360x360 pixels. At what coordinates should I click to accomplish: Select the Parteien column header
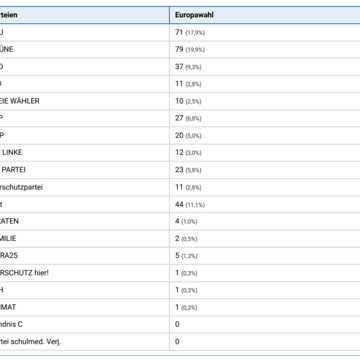[x=85, y=15]
